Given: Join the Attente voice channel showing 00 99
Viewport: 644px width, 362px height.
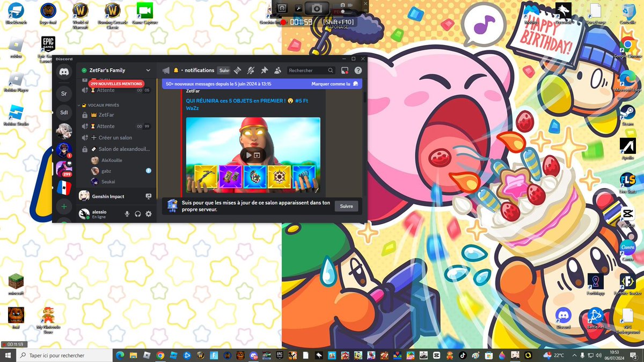Looking at the screenshot, I should [x=116, y=126].
